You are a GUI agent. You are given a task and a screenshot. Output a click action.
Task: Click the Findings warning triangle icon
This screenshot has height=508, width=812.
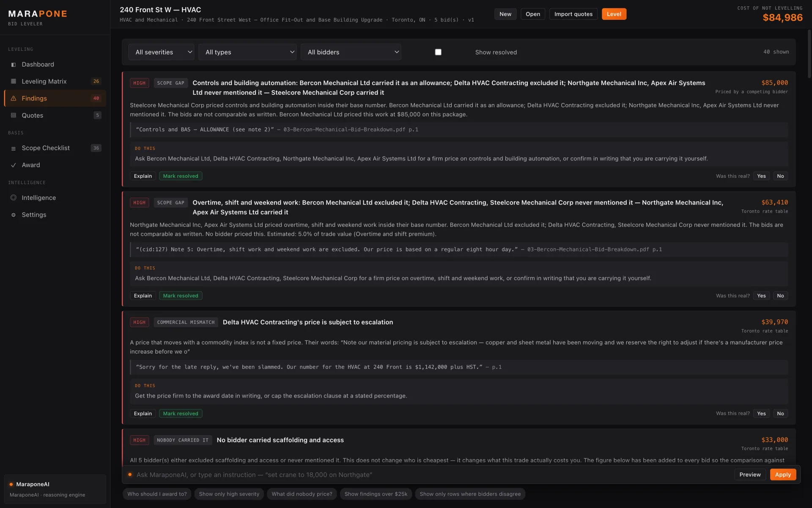(x=14, y=98)
